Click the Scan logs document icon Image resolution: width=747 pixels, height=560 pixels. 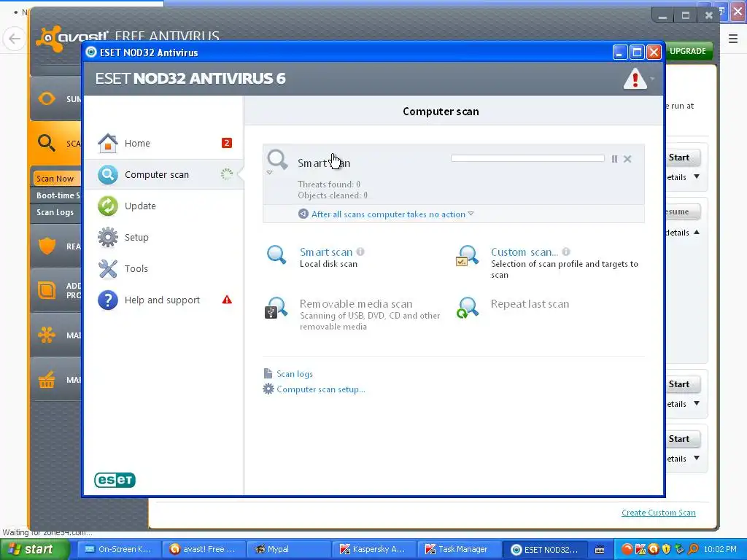point(268,373)
